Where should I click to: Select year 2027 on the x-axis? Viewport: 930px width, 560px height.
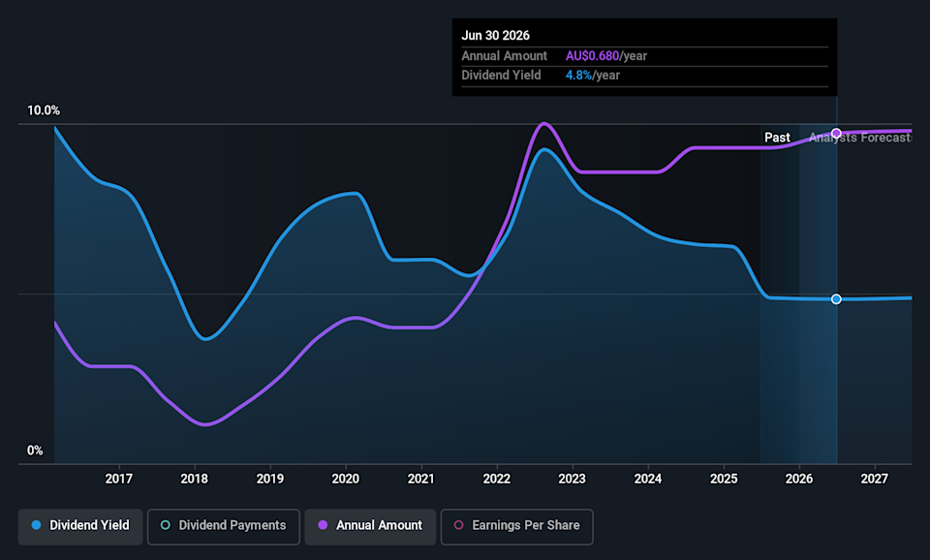click(875, 479)
